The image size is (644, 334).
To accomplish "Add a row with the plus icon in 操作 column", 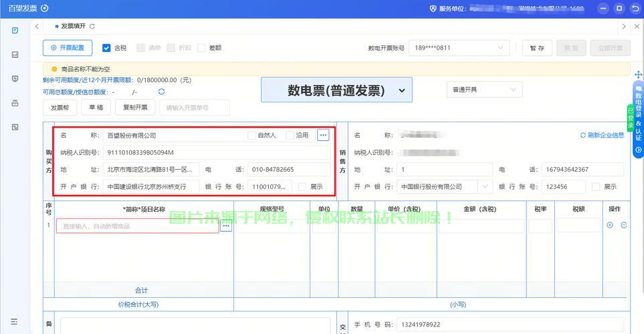I will click(x=610, y=225).
